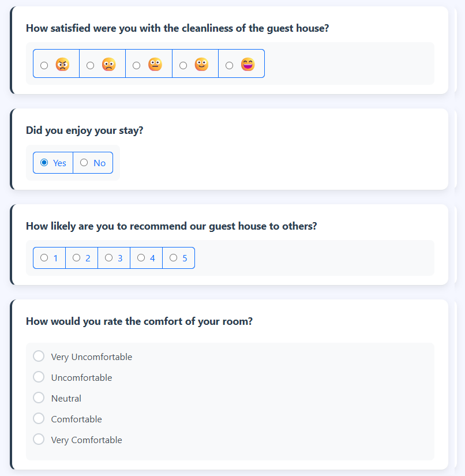This screenshot has height=476, width=465.
Task: Click the recommendation question heading
Action: tap(172, 226)
